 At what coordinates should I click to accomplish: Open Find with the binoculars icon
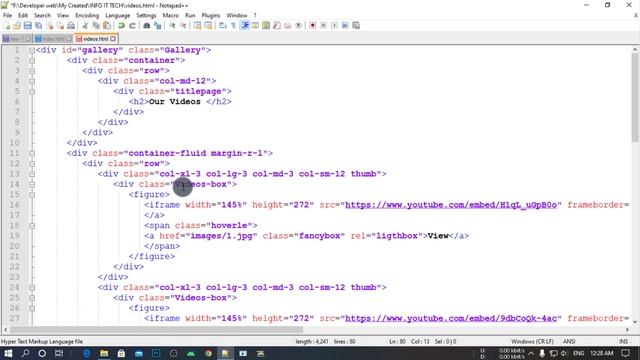click(147, 25)
